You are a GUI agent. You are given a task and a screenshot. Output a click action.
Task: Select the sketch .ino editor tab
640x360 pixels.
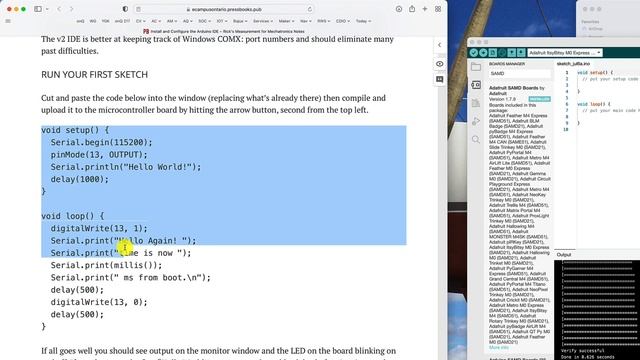(x=573, y=64)
